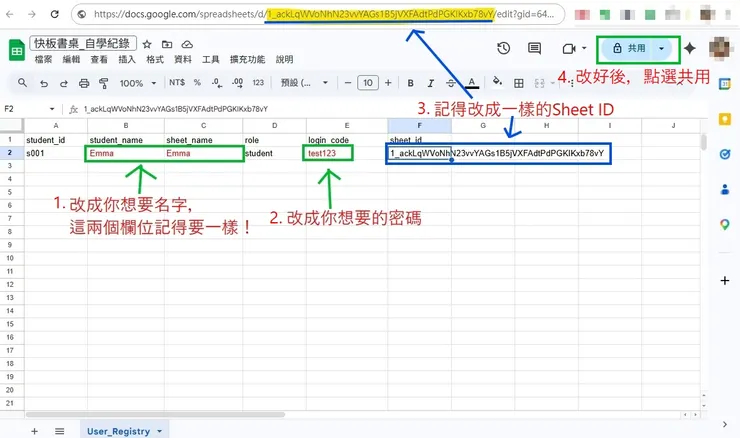Viewport: 740px width, 438px height.
Task: Click the document title 快板書桌_自學紀錄
Action: tap(83, 43)
